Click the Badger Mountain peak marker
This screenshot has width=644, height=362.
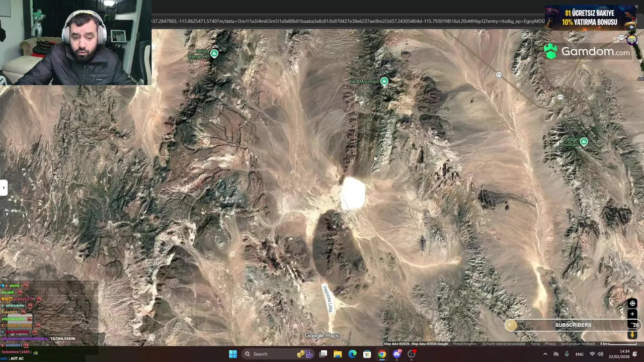point(584,142)
